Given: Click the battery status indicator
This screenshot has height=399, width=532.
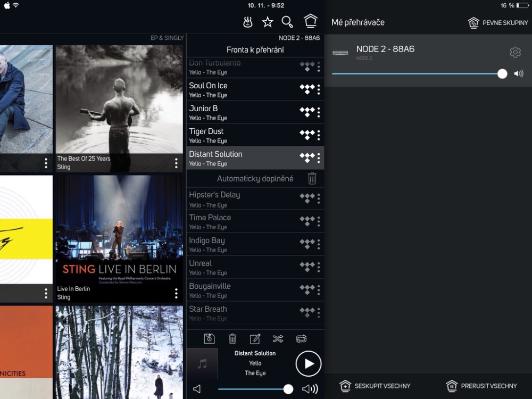Looking at the screenshot, I should pos(522,5).
